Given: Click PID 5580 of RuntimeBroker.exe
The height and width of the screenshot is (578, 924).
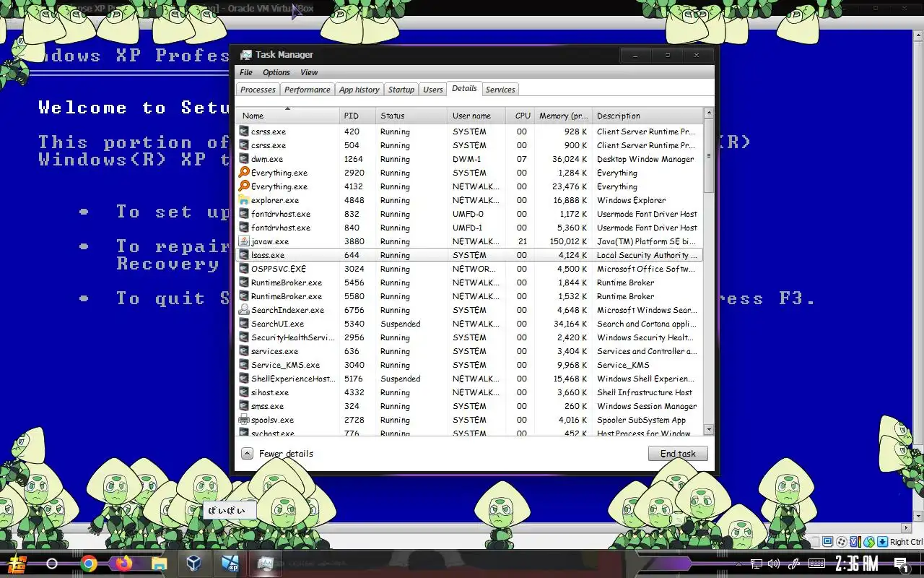Looking at the screenshot, I should (354, 296).
